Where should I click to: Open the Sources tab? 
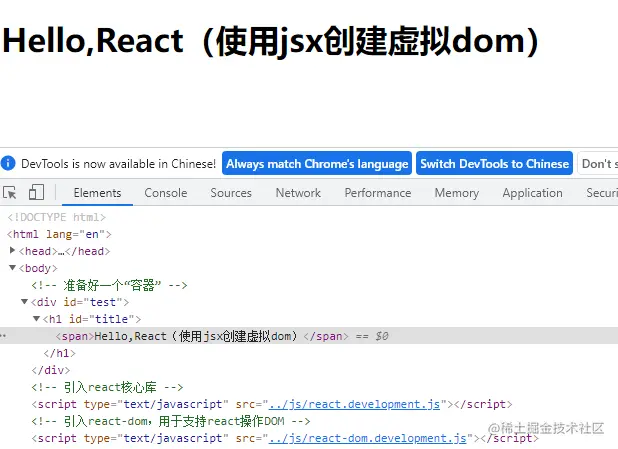coord(231,193)
